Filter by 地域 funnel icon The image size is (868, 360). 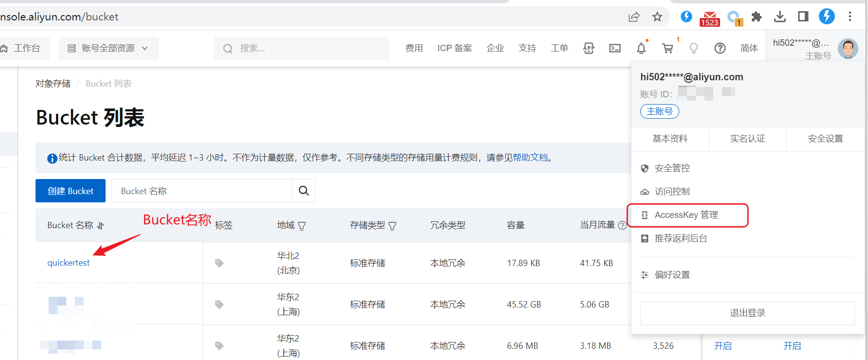tap(302, 226)
